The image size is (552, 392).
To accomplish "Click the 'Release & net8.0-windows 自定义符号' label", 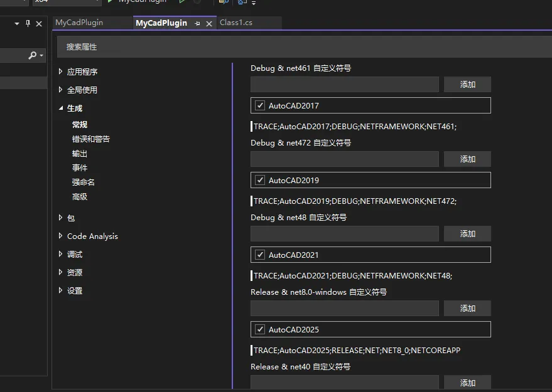I will pos(318,292).
